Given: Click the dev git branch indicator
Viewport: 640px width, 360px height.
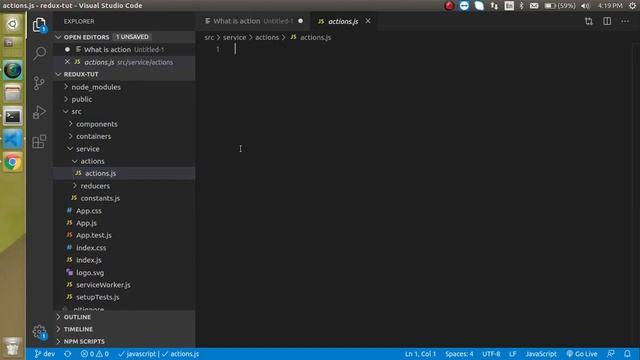Looking at the screenshot, I should (x=45, y=354).
